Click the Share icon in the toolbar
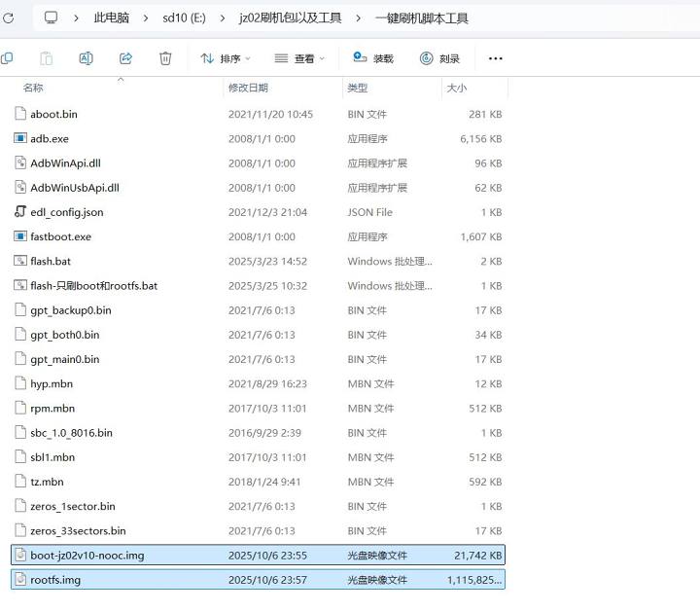This screenshot has width=700, height=612. coord(125,58)
